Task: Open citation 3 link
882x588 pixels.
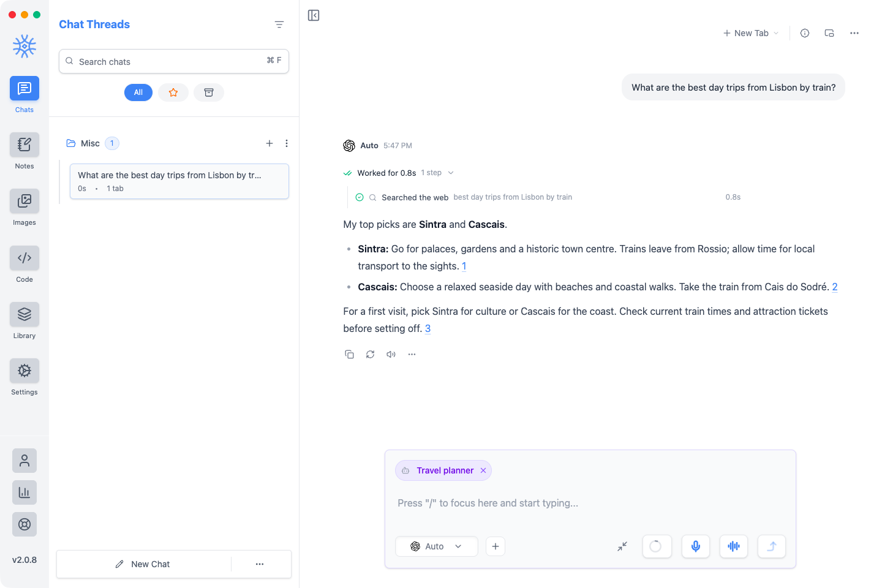Action: [428, 328]
